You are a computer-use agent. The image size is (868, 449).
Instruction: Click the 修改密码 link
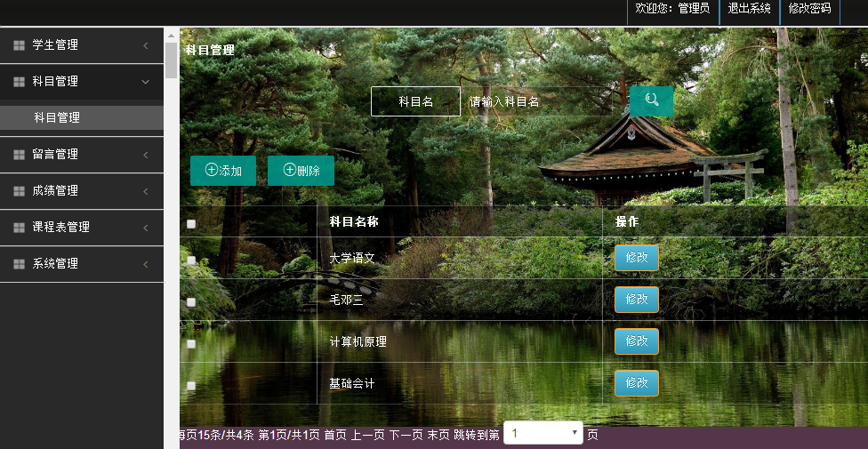pos(809,8)
